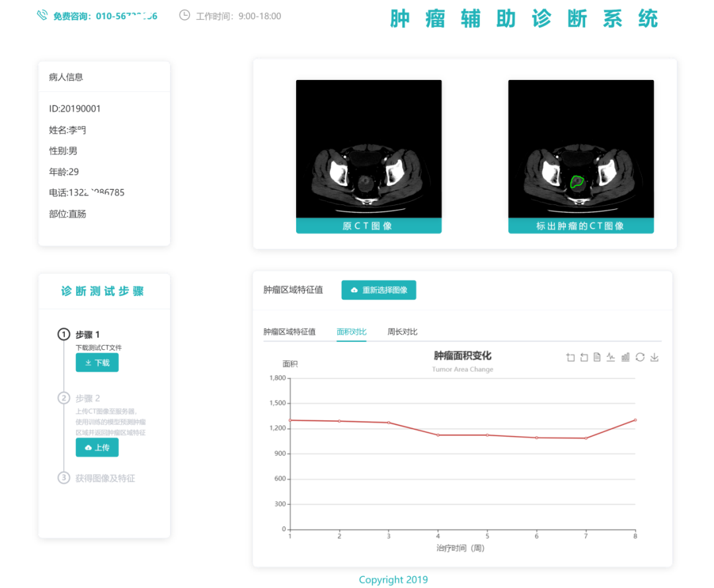The image size is (714, 588).
Task: Click the 重新选择图像 button
Action: pyautogui.click(x=378, y=290)
